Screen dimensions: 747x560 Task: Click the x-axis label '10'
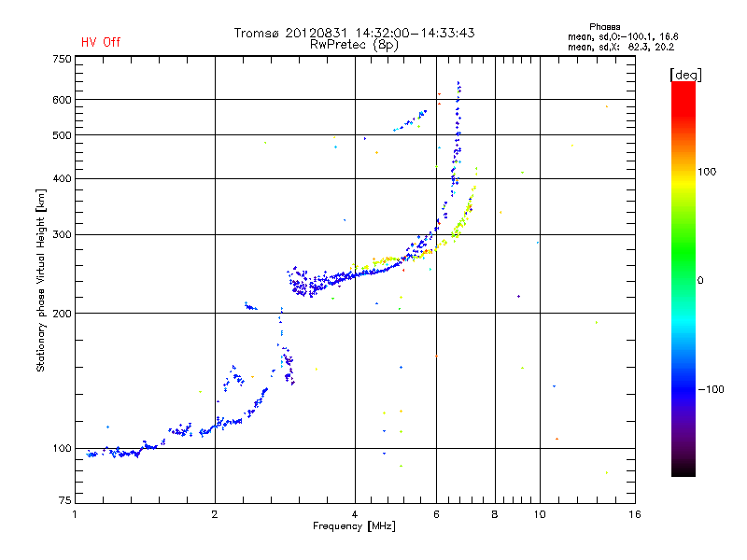pyautogui.click(x=540, y=514)
